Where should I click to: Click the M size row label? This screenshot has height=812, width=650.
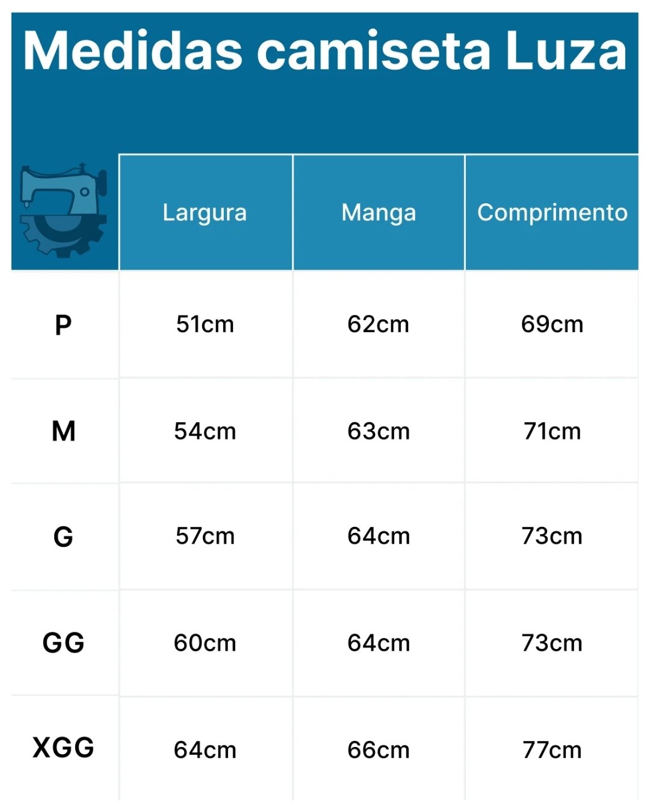click(x=64, y=431)
